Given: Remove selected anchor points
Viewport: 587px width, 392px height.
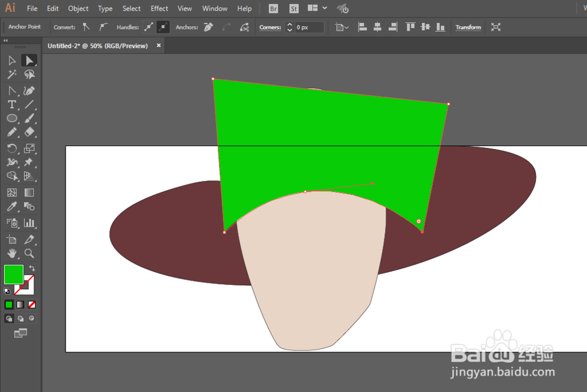Looking at the screenshot, I should coord(208,27).
